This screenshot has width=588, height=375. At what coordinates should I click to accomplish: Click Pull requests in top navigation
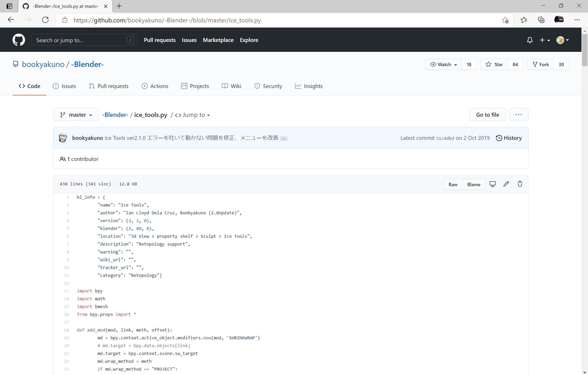coord(160,40)
